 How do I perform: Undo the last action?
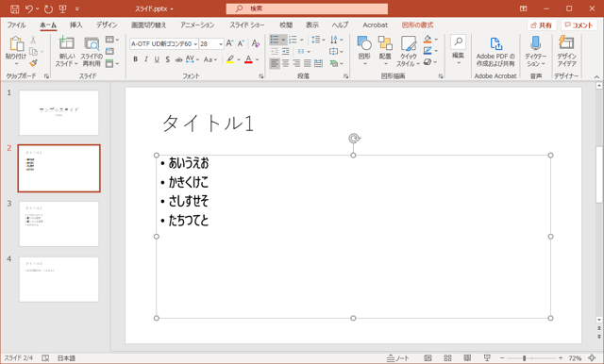29,8
